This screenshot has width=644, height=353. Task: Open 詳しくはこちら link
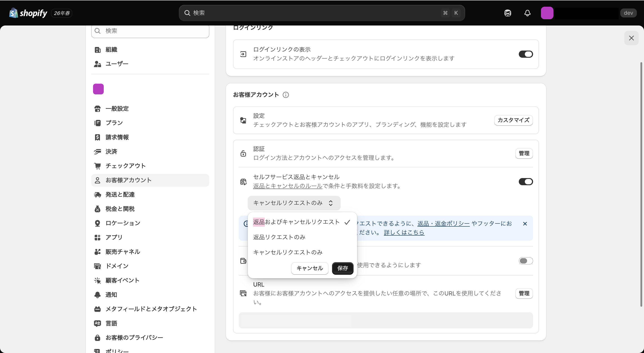pyautogui.click(x=404, y=232)
